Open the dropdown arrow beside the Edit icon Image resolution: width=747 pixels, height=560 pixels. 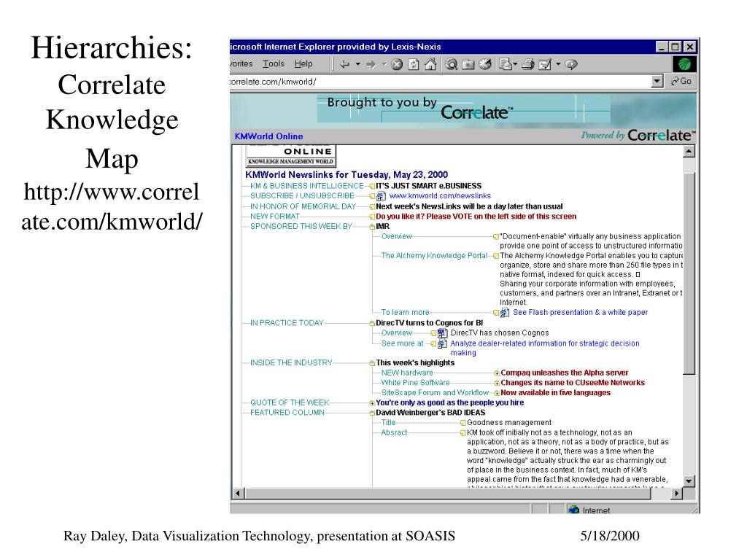pos(558,64)
